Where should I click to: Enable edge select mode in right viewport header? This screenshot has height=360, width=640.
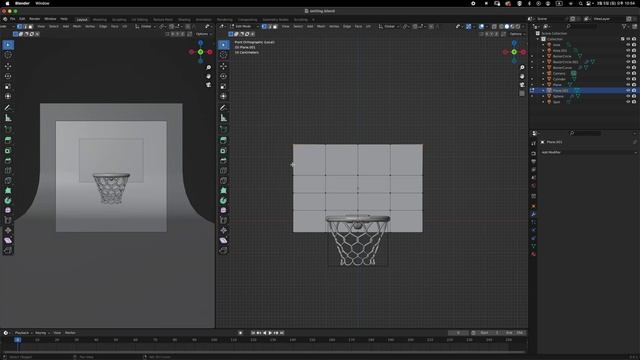(269, 27)
